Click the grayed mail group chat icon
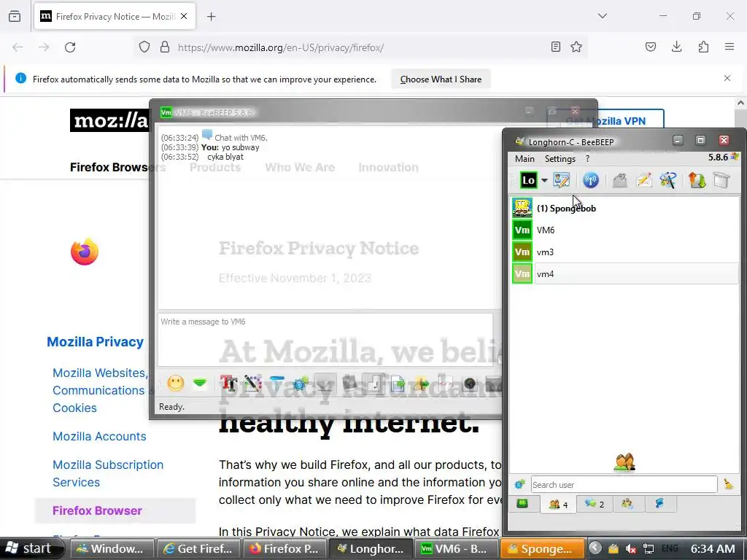 620,181
